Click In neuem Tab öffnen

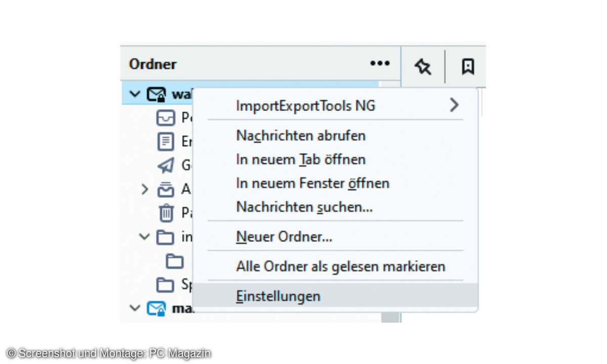[x=300, y=159]
